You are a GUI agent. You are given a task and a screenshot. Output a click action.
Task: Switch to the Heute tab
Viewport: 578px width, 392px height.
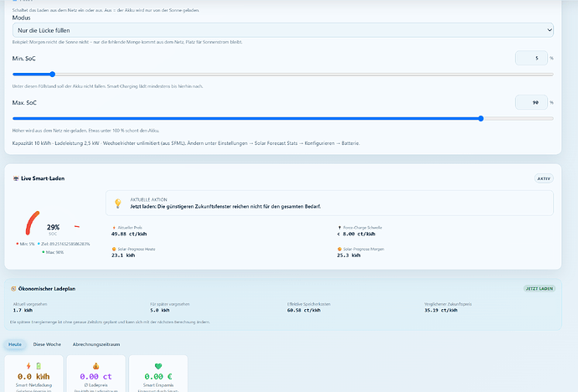point(15,344)
